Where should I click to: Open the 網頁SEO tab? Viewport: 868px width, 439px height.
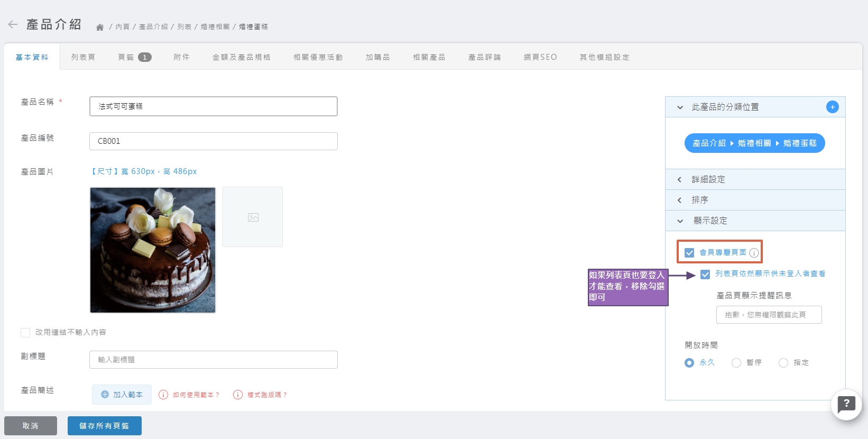click(x=540, y=57)
